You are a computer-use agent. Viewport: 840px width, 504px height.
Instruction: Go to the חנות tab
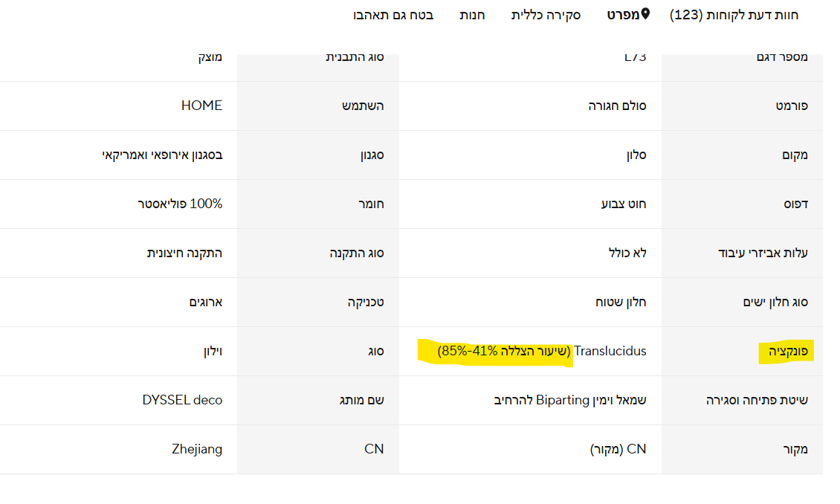[472, 15]
